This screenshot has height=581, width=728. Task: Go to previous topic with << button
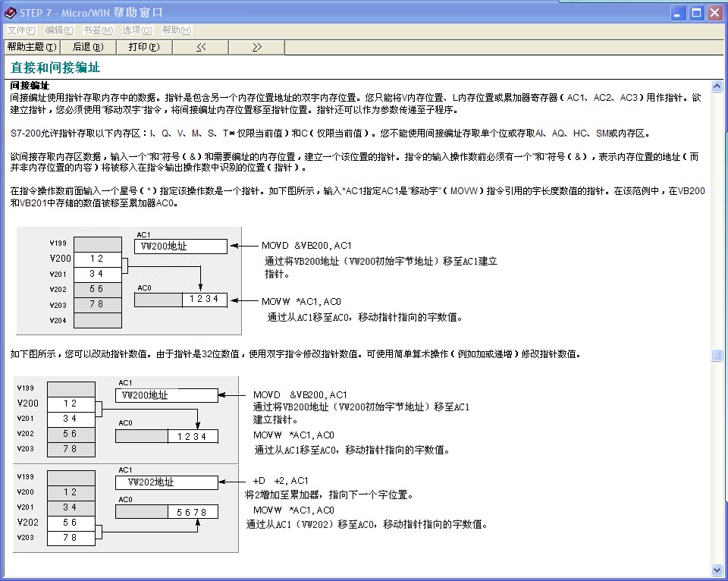click(201, 47)
